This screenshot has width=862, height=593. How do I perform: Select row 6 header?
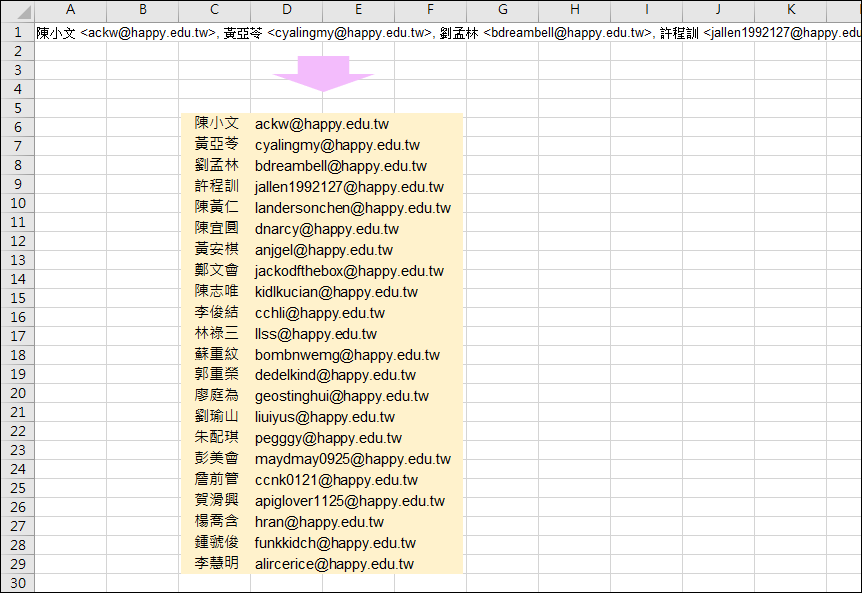pyautogui.click(x=17, y=127)
